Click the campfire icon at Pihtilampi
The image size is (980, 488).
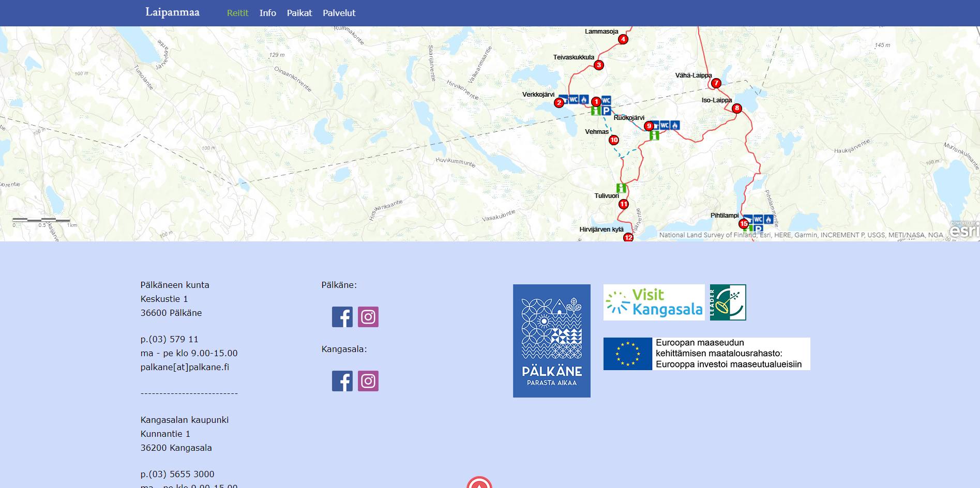[x=768, y=220]
